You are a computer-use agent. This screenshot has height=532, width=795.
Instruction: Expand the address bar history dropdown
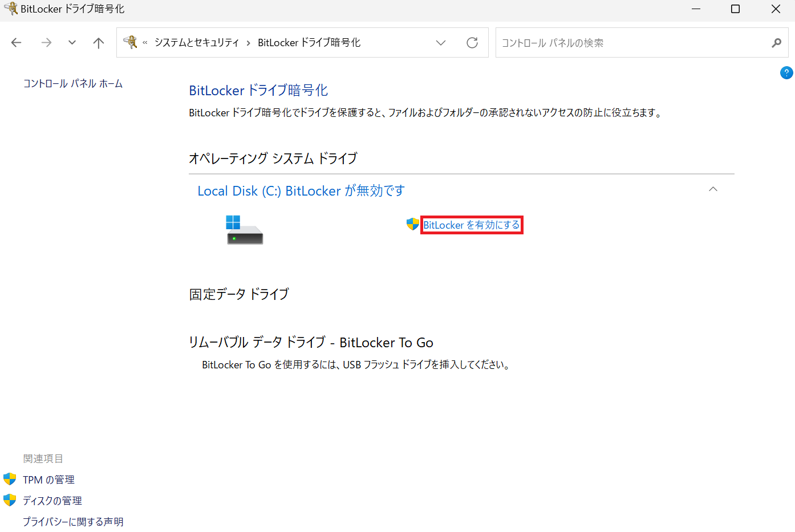pos(441,43)
